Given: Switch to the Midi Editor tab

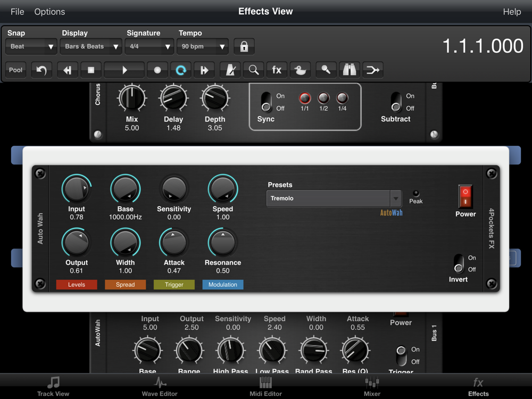Looking at the screenshot, I should coord(265,386).
